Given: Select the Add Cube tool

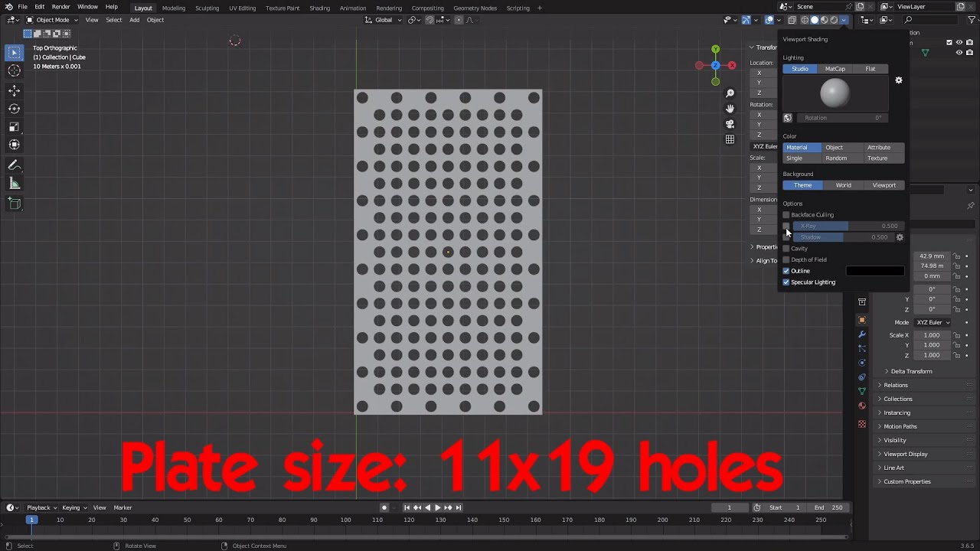Looking at the screenshot, I should [14, 203].
